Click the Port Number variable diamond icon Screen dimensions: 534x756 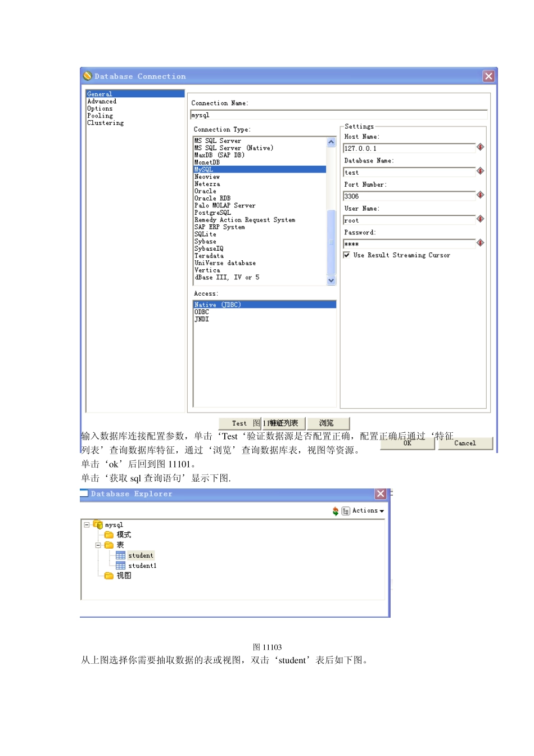click(480, 195)
